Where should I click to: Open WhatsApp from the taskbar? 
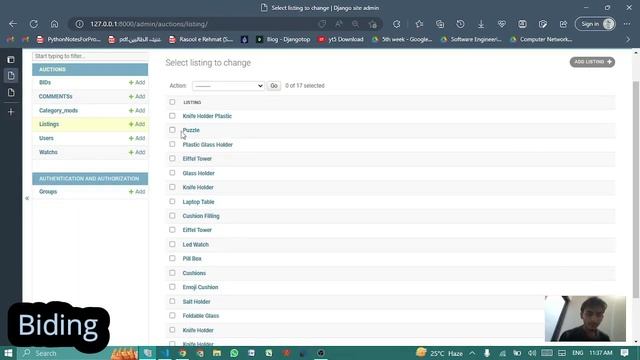pyautogui.click(x=234, y=353)
